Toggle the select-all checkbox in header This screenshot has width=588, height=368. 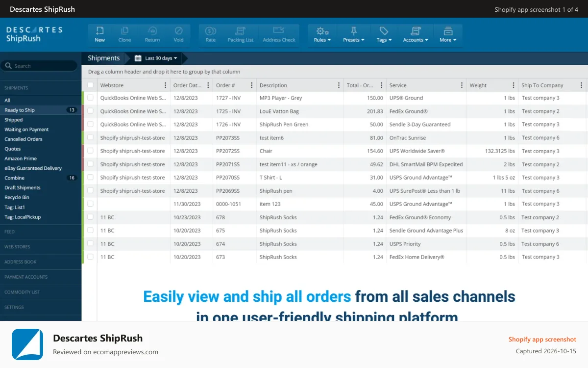click(x=90, y=85)
